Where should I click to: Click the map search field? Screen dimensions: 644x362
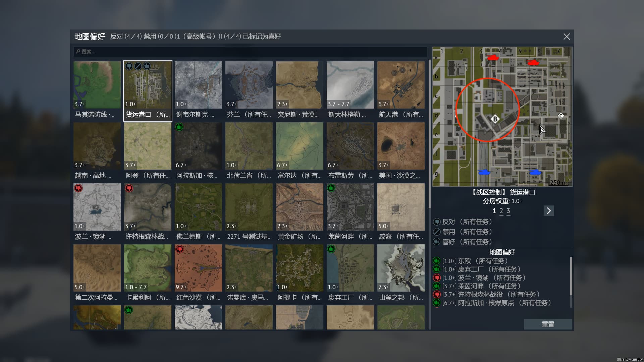[250, 52]
